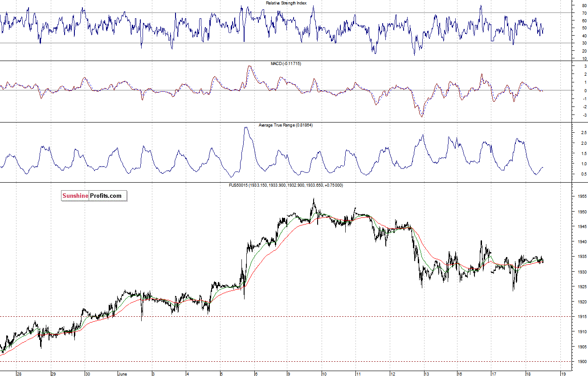Click the 1930 price axis label
The height and width of the screenshot is (376, 588).
click(x=582, y=272)
